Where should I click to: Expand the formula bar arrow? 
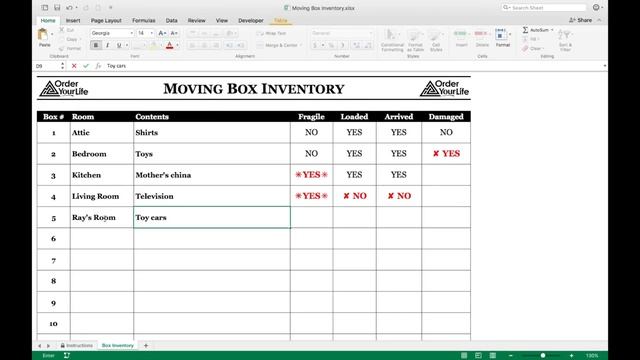[604, 66]
